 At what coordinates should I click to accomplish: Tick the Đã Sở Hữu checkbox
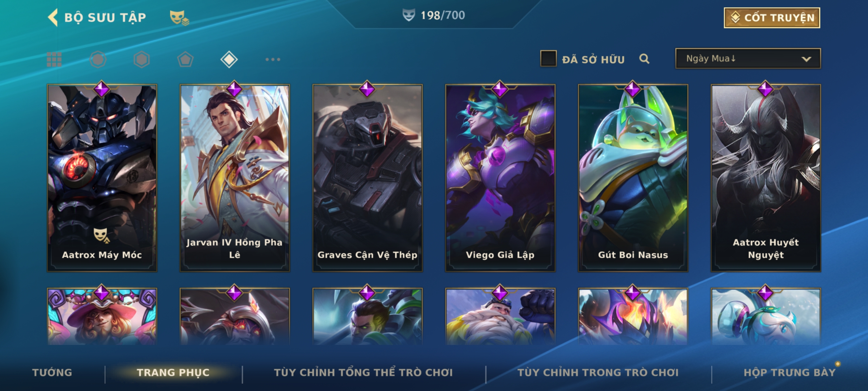click(x=548, y=59)
